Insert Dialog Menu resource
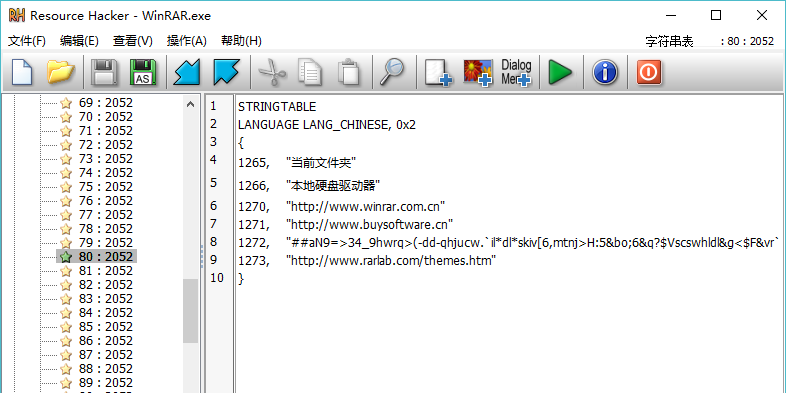This screenshot has width=786, height=393. click(x=516, y=72)
